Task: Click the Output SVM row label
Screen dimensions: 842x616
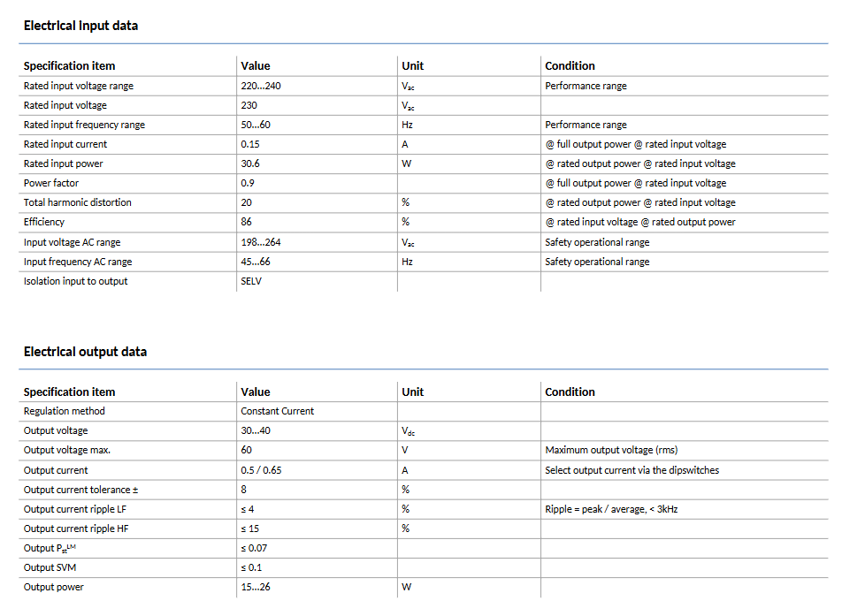Action: [x=50, y=567]
